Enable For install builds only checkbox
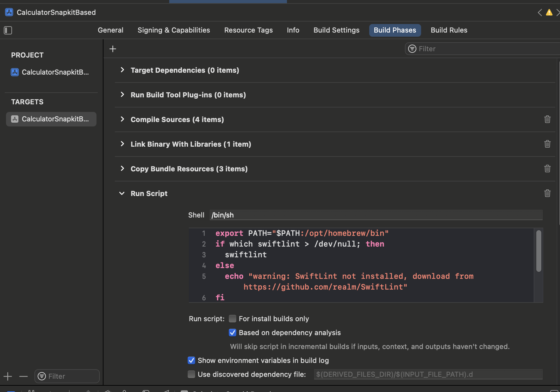 click(233, 319)
